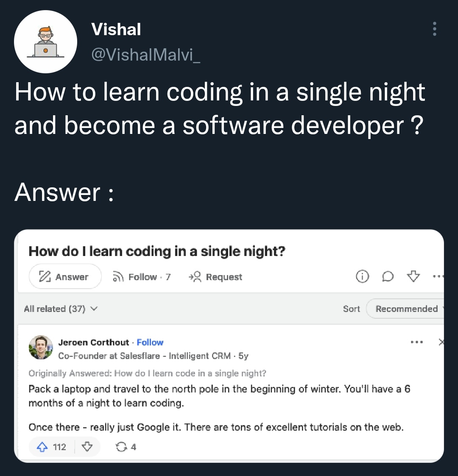
Task: Follow Jeroen Corthout via the blue Follow link
Action: (150, 342)
